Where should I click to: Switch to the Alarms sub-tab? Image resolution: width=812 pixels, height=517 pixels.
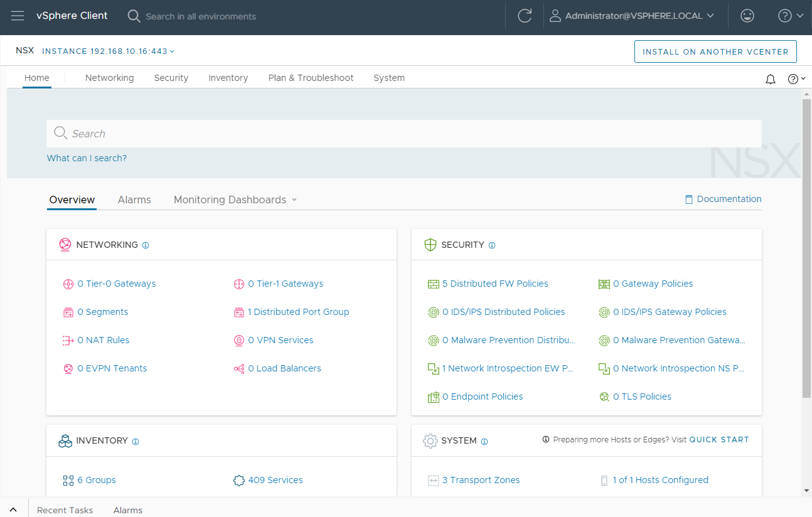click(x=134, y=200)
